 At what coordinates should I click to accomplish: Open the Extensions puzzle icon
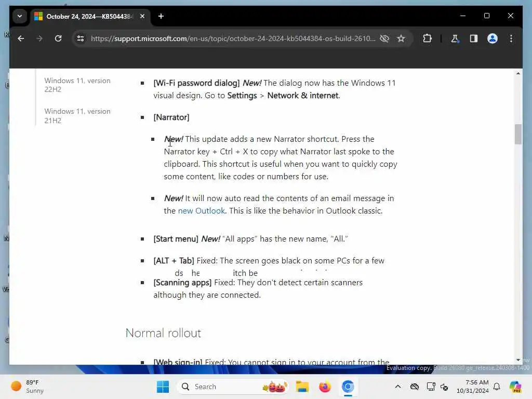pyautogui.click(x=427, y=38)
